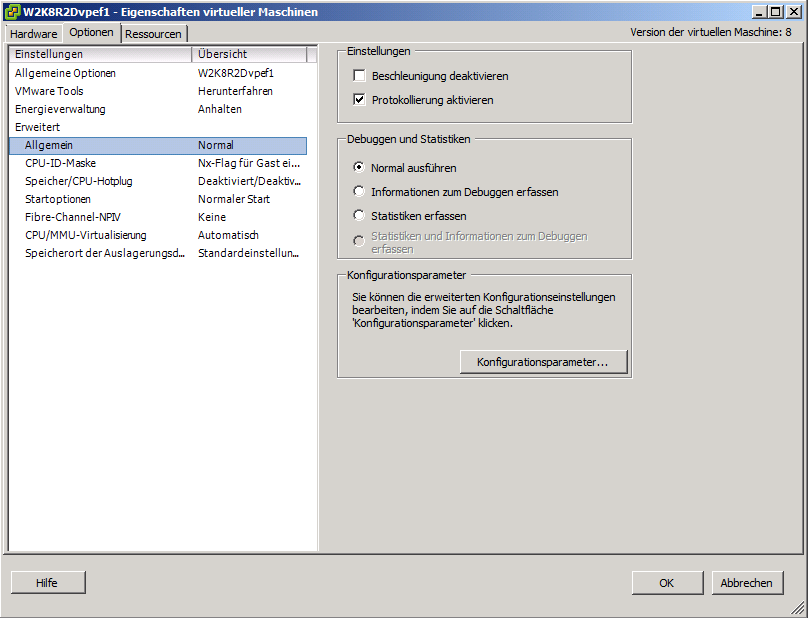Open CPU-ID-Maske settings
The image size is (808, 618).
[x=158, y=163]
